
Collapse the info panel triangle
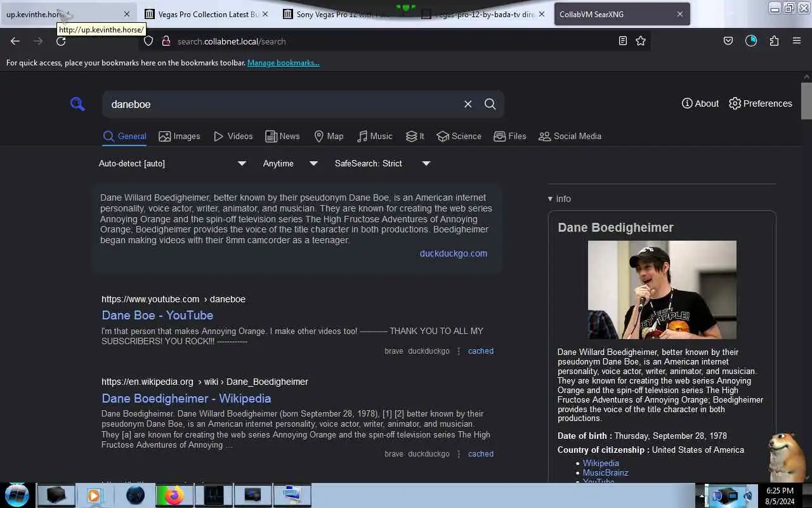pos(551,199)
